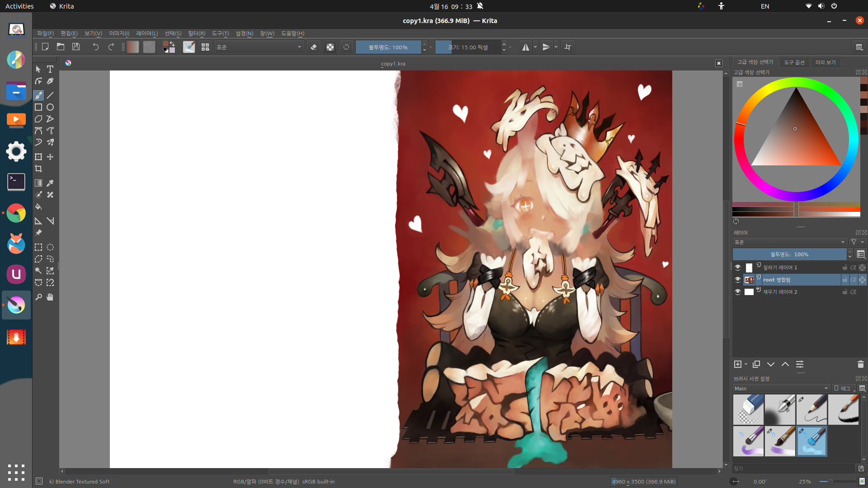
Task: Open the layer blending mode dropdown
Action: coord(789,242)
